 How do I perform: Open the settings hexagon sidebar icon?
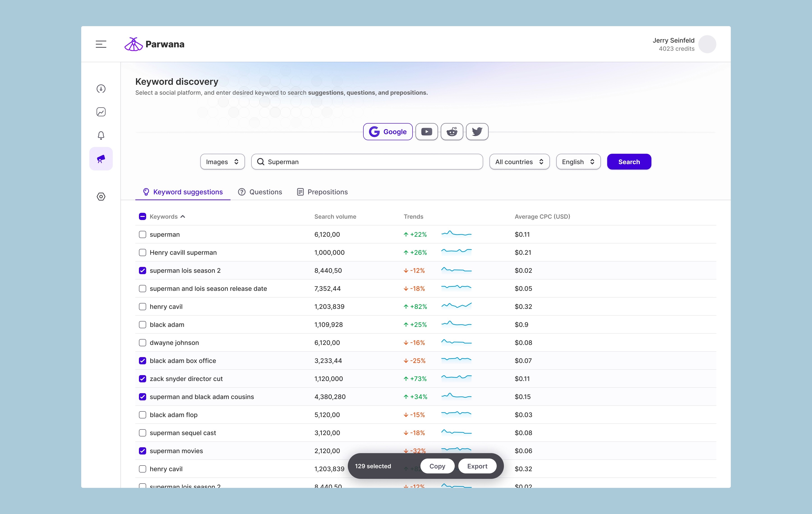pos(101,197)
